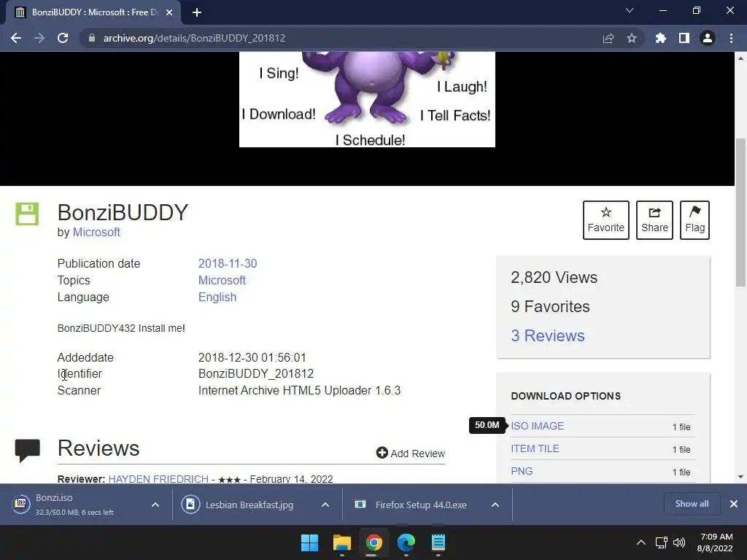Show hidden system tray icons
The height and width of the screenshot is (560, 747).
(x=641, y=542)
